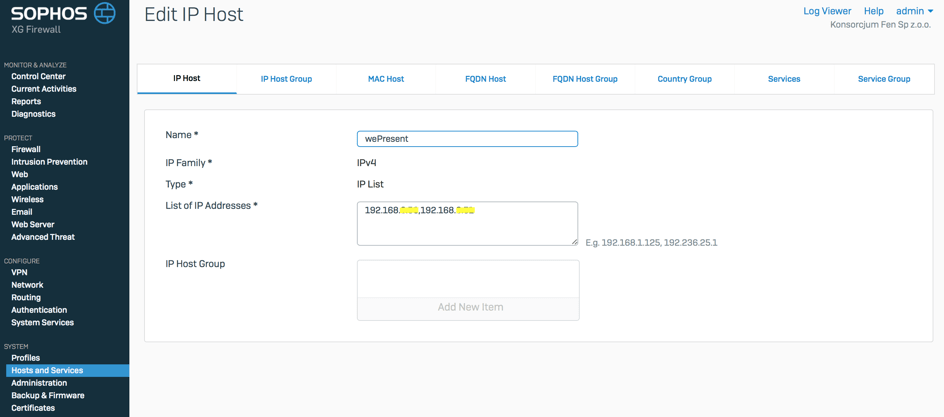Select the Country Group tab
This screenshot has width=944, height=417.
click(684, 79)
